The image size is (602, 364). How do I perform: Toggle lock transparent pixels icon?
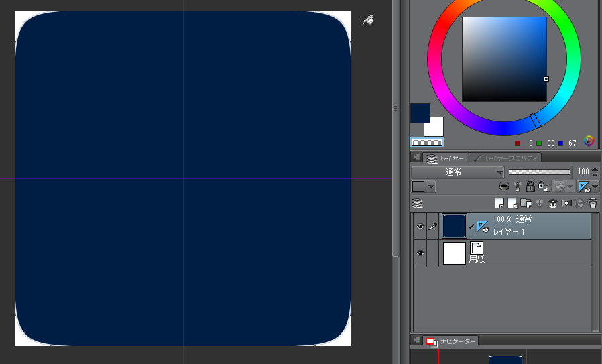542,186
